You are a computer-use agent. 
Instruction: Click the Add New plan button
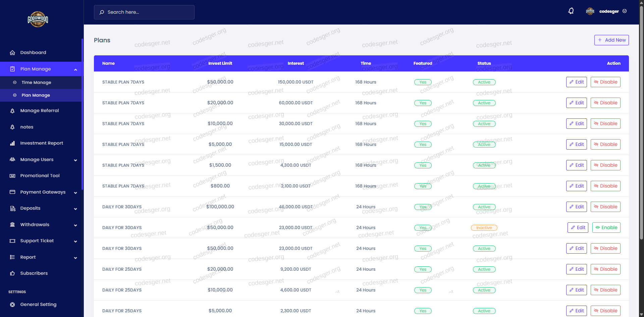coord(611,40)
